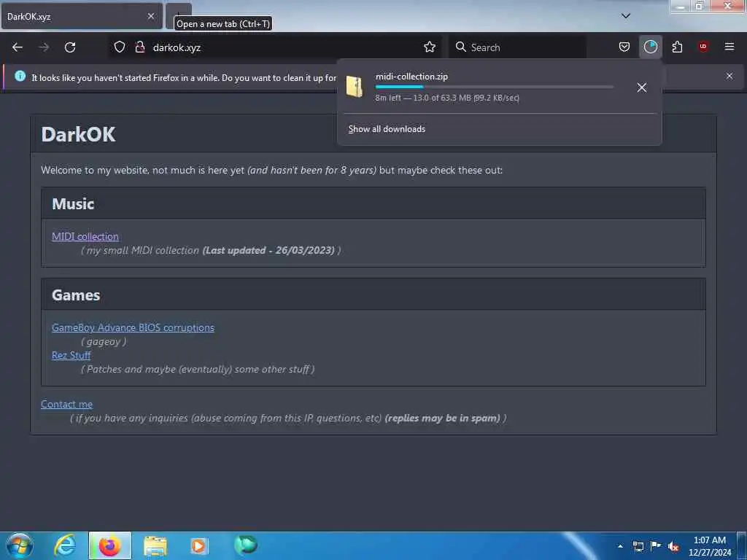This screenshot has height=560, width=747.
Task: Dismiss the Firefox refresh notification bar
Action: point(729,76)
